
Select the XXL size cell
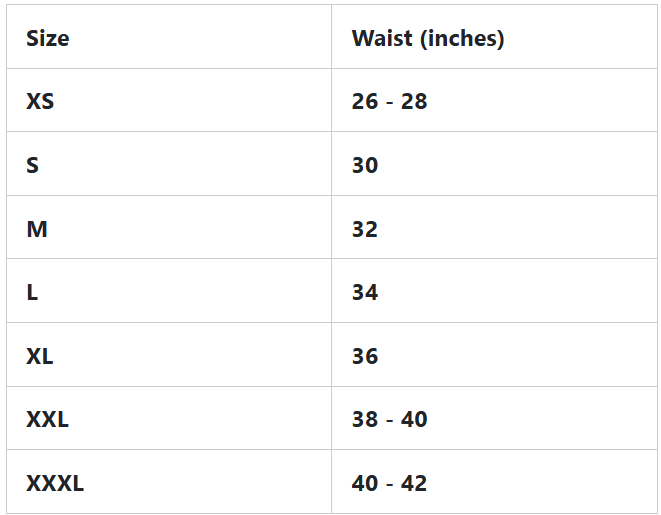pyautogui.click(x=47, y=420)
